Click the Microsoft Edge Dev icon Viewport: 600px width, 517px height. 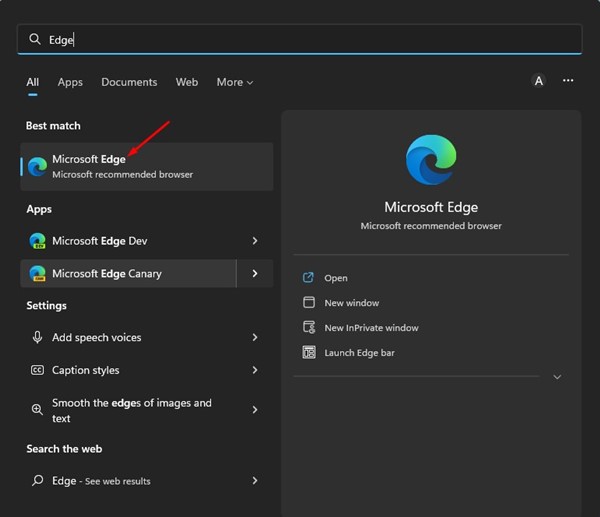point(38,241)
